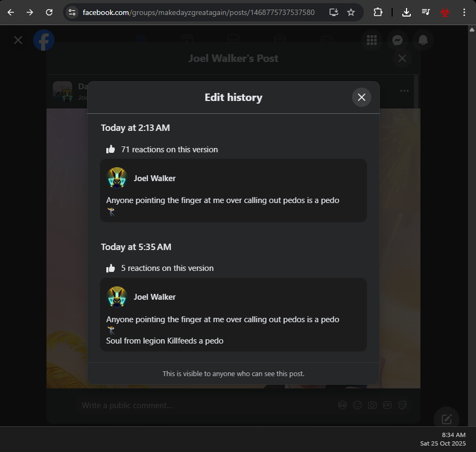
Task: Open the browser extensions menu
Action: pos(378,12)
